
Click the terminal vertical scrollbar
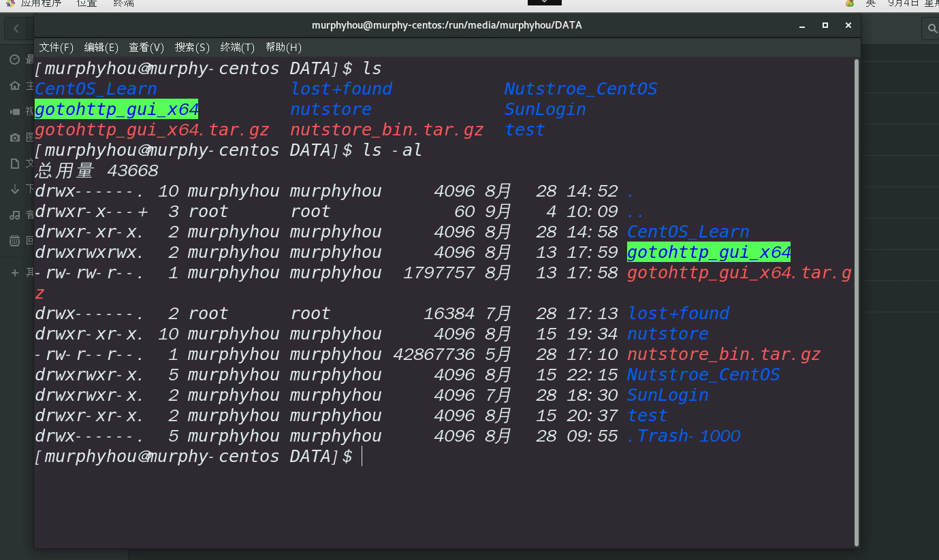tap(857, 301)
